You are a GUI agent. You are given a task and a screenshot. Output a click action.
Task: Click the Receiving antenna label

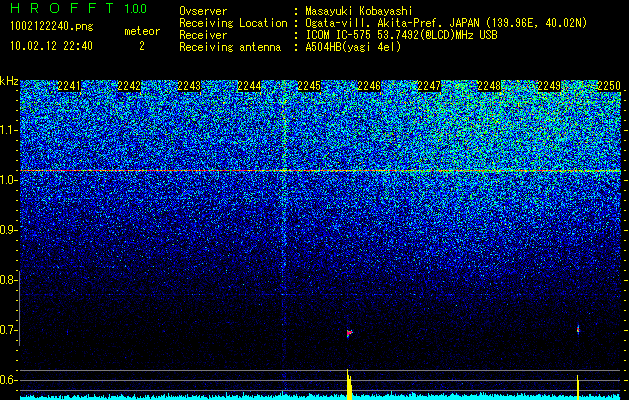(x=230, y=47)
